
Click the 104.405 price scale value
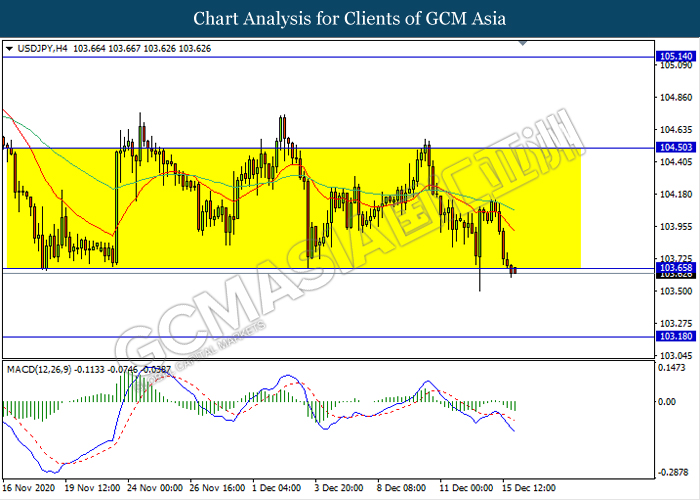pos(676,162)
